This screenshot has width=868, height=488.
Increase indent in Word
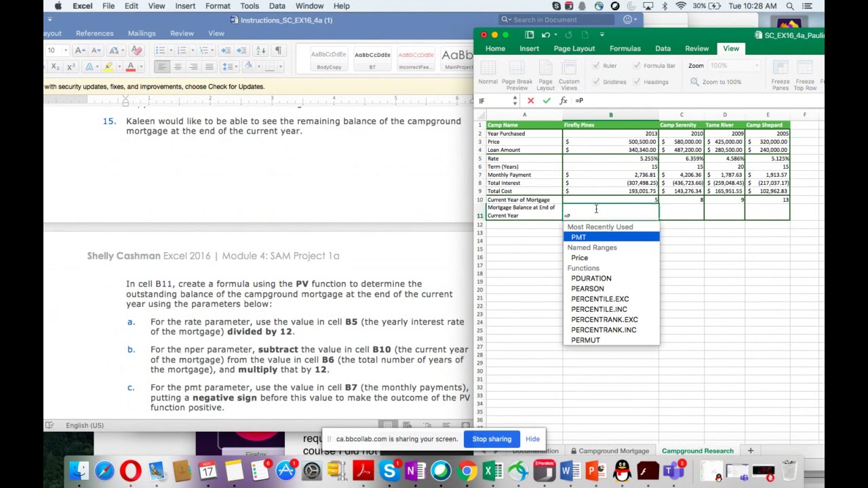pyautogui.click(x=242, y=51)
